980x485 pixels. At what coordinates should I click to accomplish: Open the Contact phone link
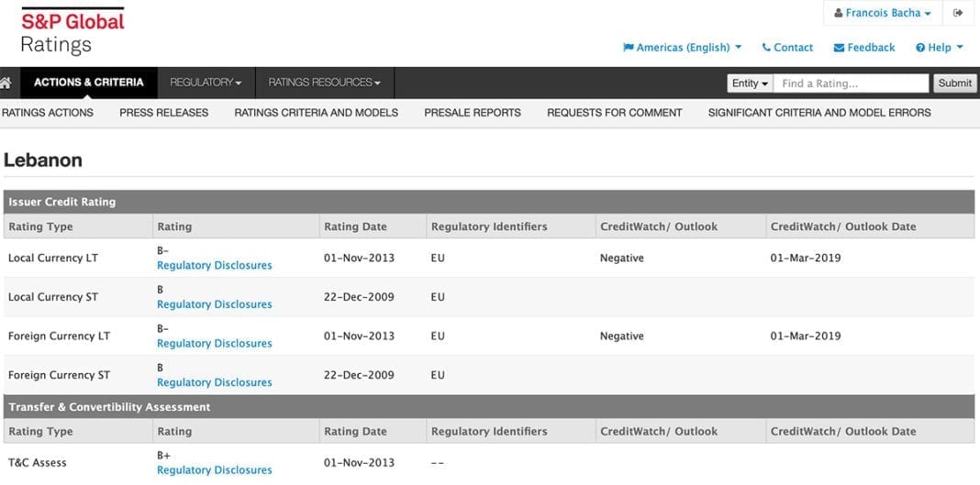[787, 48]
